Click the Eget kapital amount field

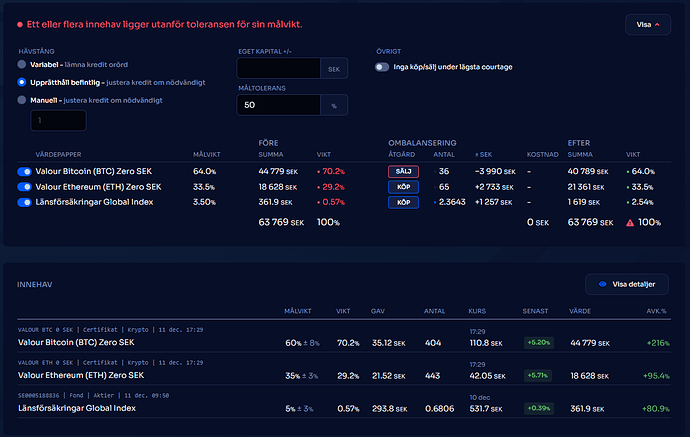point(277,68)
